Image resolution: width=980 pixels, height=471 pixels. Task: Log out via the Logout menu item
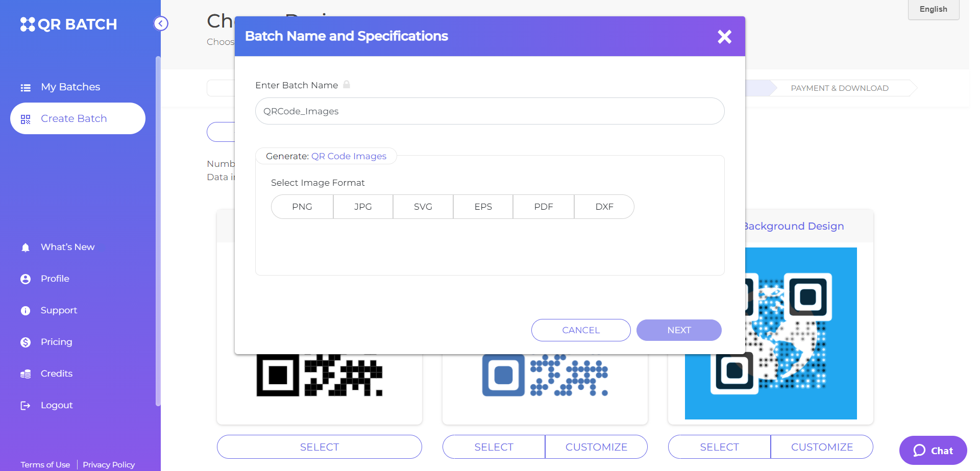pyautogui.click(x=78, y=405)
